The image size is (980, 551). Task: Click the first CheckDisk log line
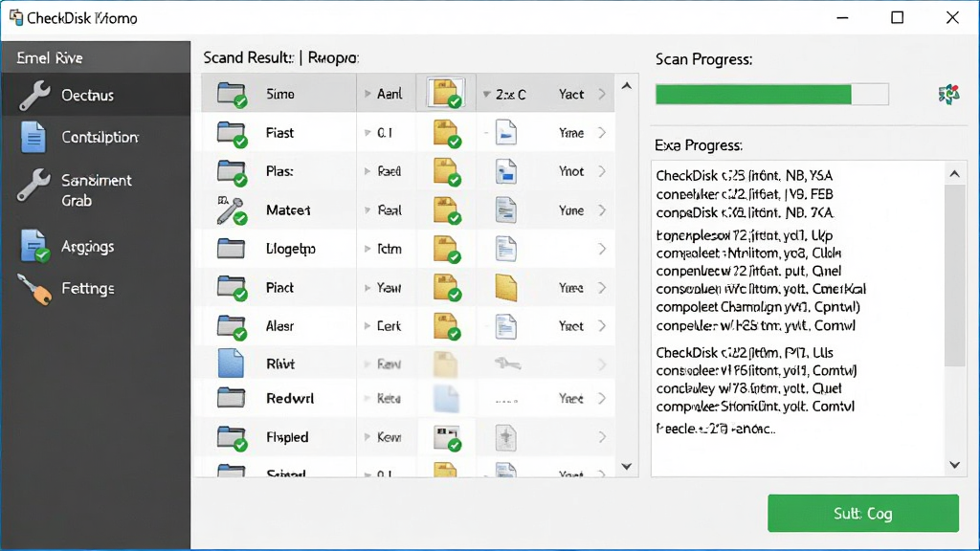coord(745,176)
